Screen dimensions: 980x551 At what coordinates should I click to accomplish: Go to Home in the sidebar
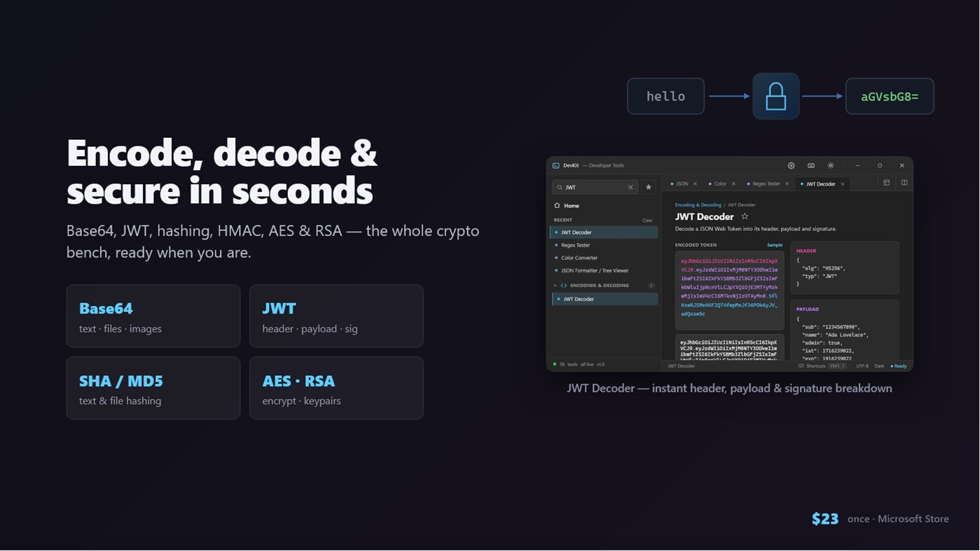(567, 206)
